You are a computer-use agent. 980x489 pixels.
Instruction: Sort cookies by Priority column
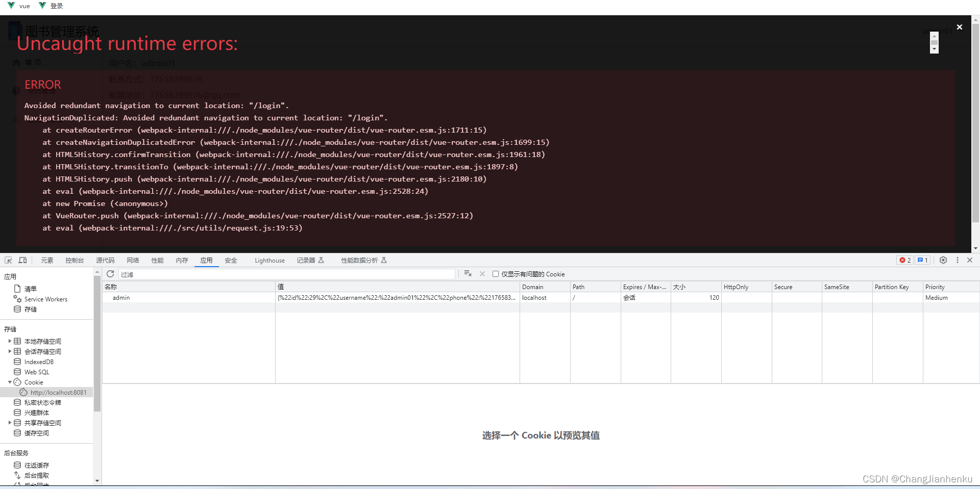coord(951,287)
